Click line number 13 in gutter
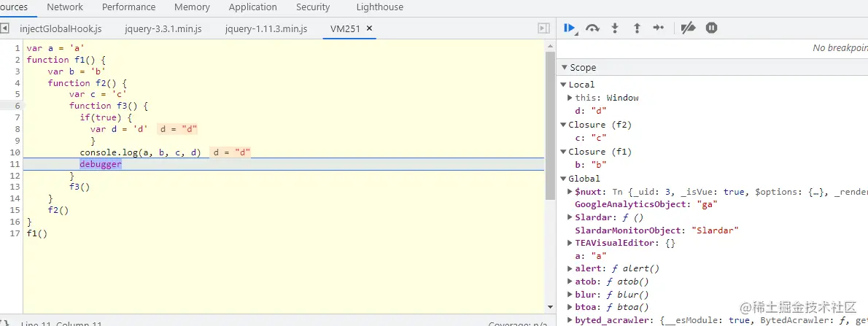Viewport: 868px width, 326px height. tap(15, 187)
